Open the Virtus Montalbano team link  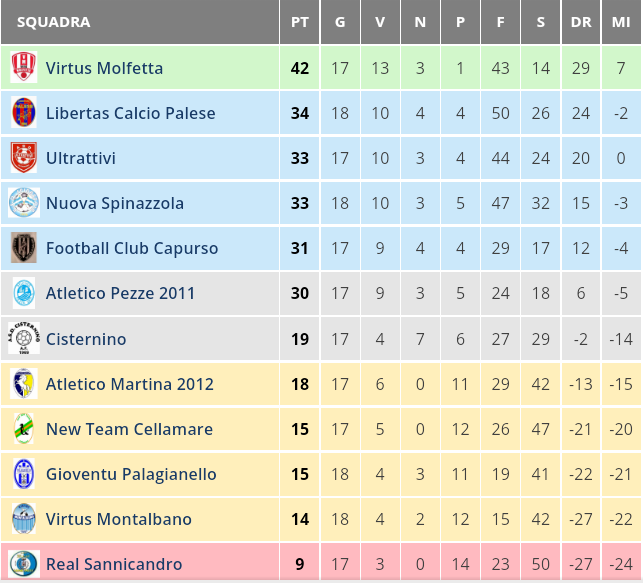118,519
